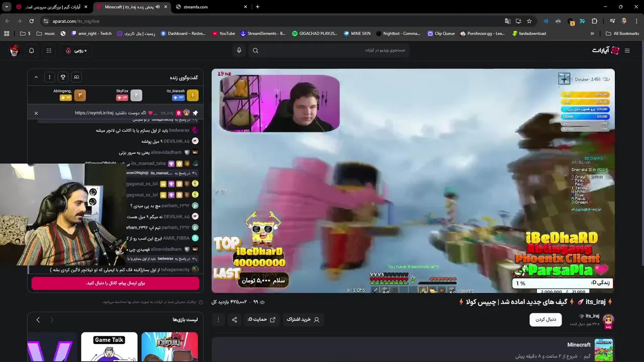The image size is (644, 362).
Task: Select SkyFox in chat leaderboard
Action: 129,95
